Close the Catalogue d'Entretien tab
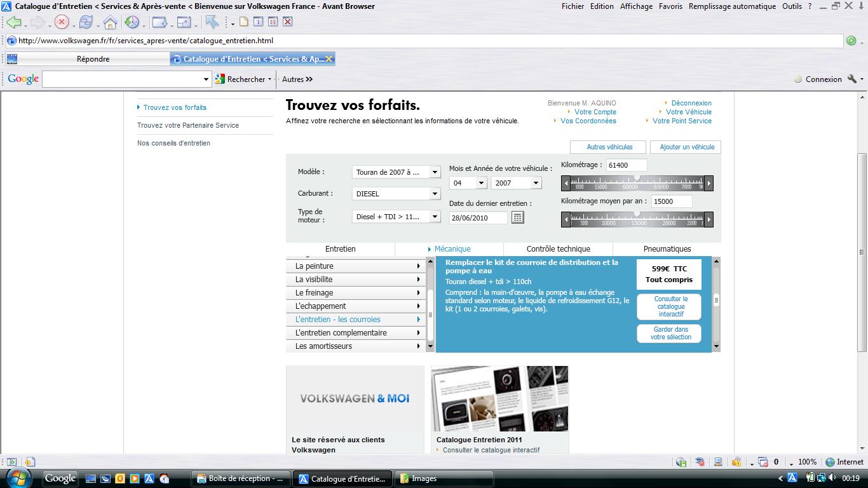The width and height of the screenshot is (868, 488). coord(329,59)
